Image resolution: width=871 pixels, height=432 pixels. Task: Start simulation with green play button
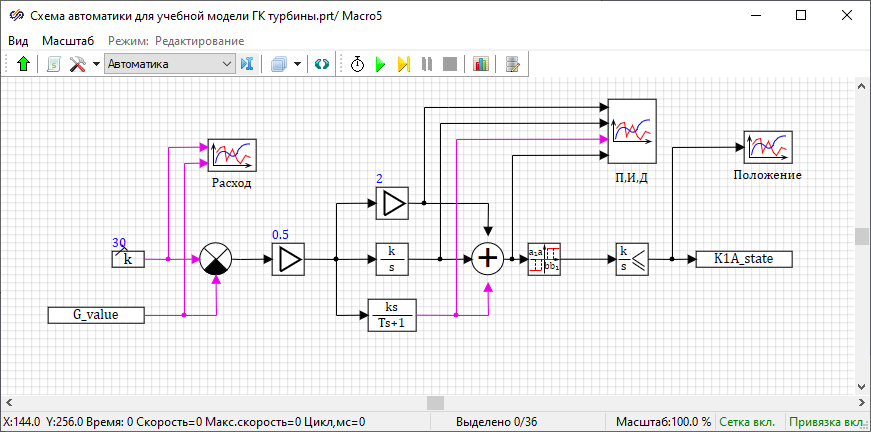point(380,64)
